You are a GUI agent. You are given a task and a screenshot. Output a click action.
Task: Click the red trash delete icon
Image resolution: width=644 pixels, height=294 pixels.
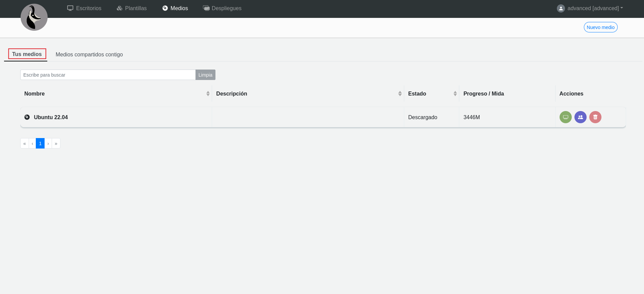595,117
